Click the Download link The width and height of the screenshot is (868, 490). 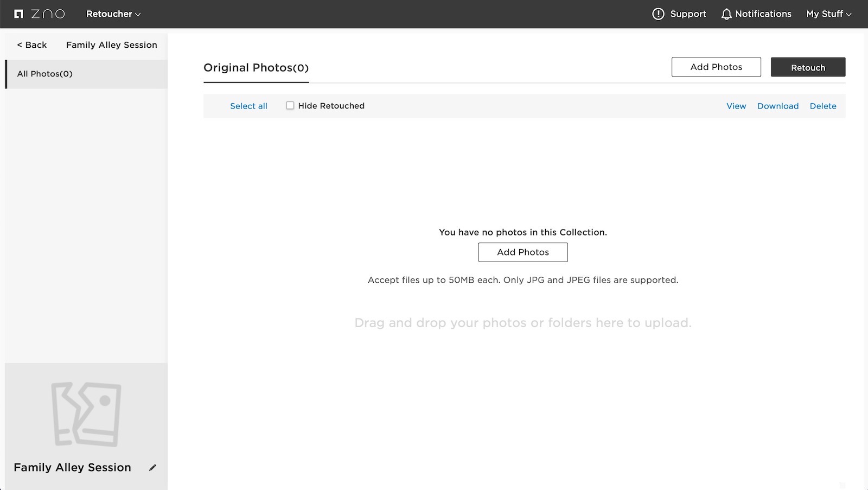tap(778, 106)
